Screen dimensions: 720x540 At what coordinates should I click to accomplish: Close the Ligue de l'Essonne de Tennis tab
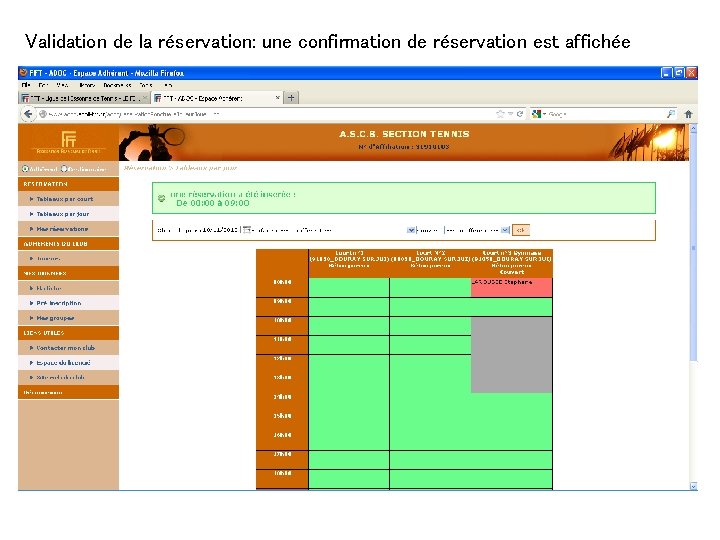[x=145, y=98]
